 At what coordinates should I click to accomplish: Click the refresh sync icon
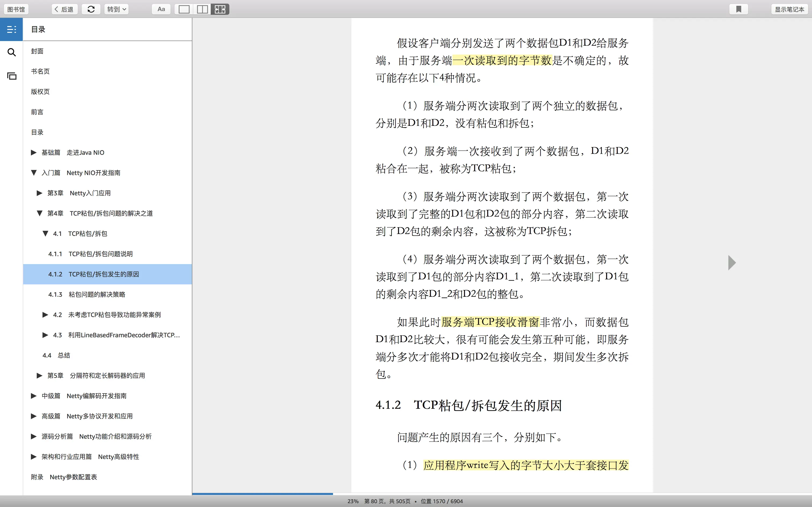(91, 9)
